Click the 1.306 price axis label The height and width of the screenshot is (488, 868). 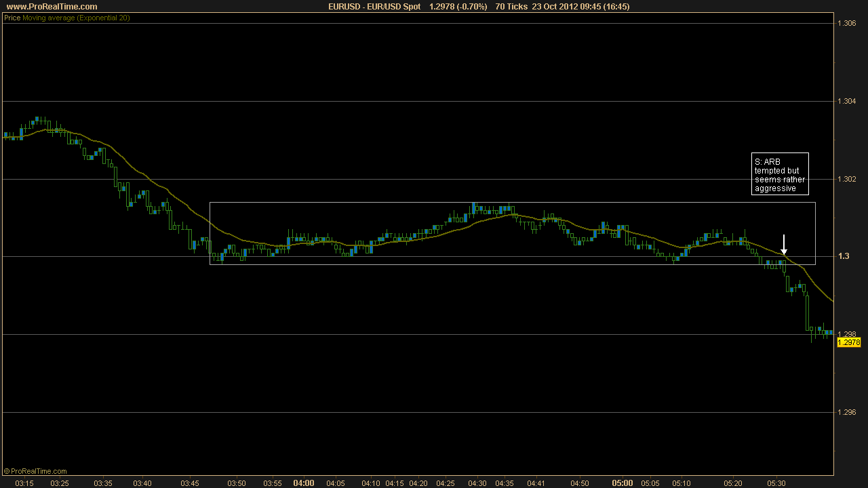[x=848, y=23]
